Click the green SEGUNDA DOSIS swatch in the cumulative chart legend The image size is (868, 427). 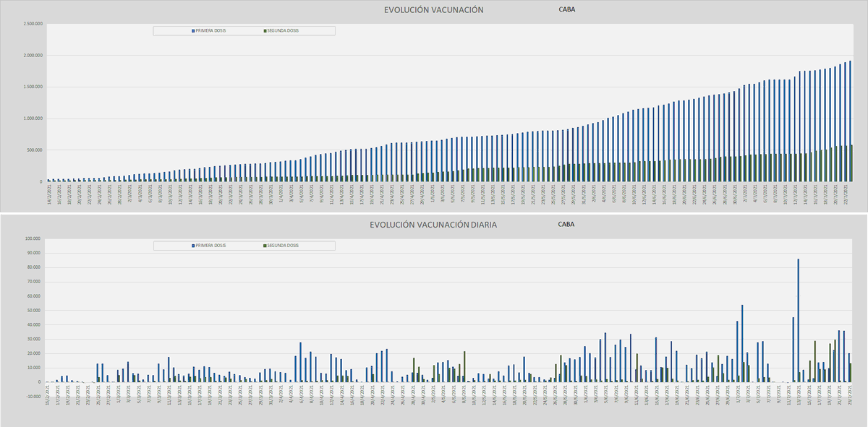(264, 30)
